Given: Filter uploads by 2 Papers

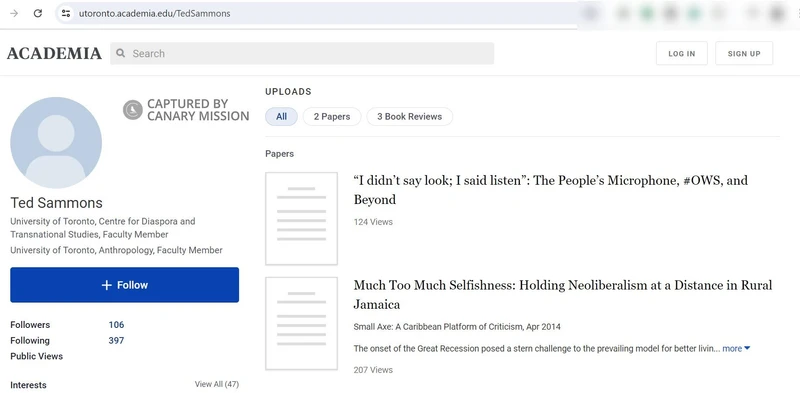Looking at the screenshot, I should pos(332,116).
